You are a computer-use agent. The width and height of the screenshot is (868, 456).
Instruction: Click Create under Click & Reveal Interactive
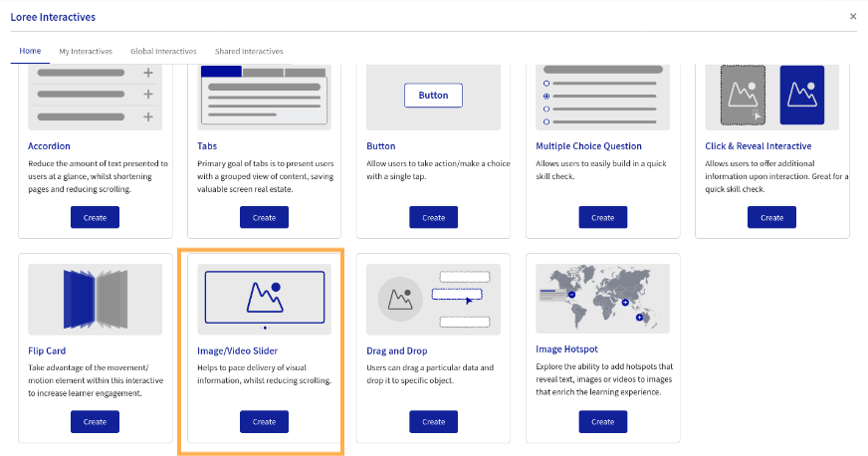771,217
